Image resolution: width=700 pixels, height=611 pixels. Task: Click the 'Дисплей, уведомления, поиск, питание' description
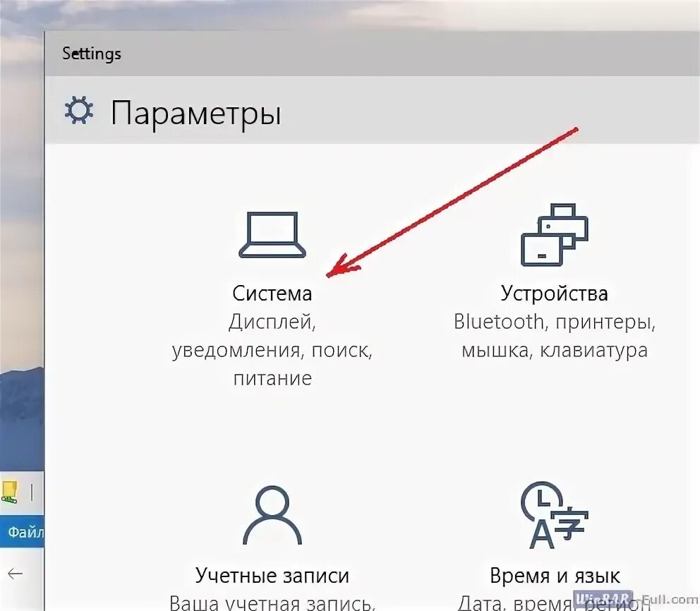(x=272, y=349)
